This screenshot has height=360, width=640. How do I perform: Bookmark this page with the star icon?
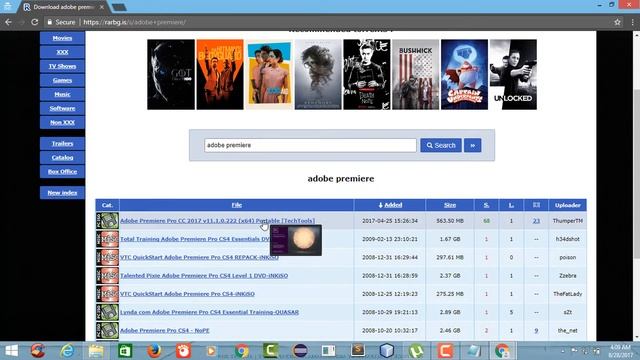617,22
